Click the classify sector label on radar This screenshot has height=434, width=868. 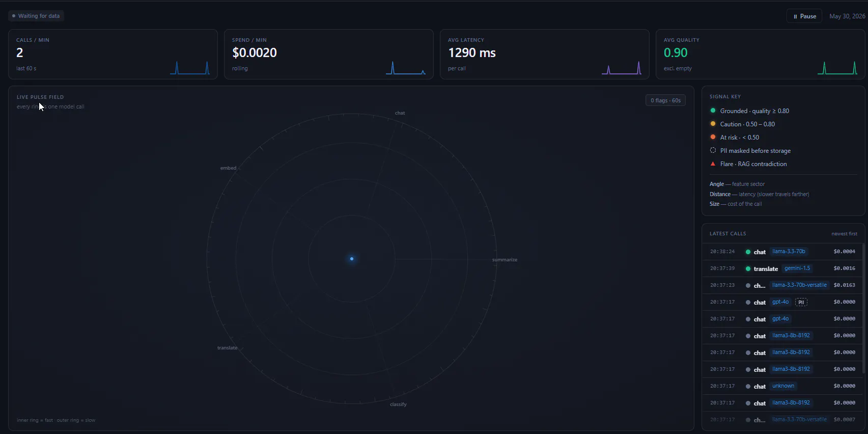[398, 404]
